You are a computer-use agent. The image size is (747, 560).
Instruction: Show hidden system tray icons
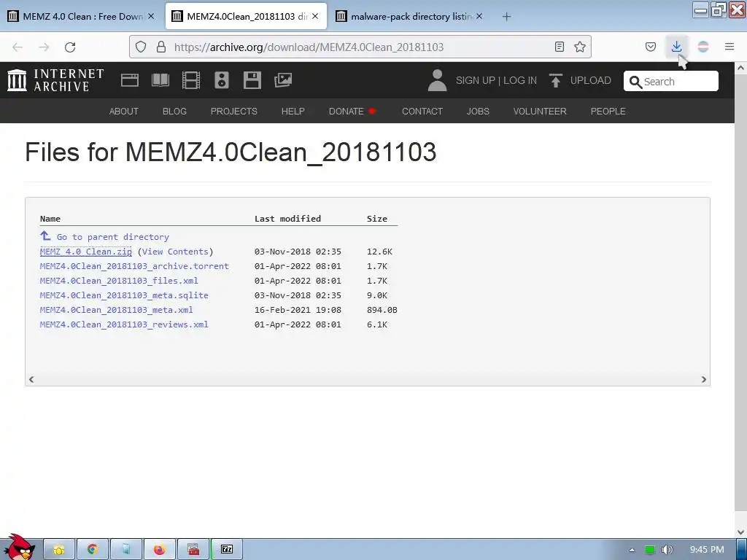coord(632,550)
